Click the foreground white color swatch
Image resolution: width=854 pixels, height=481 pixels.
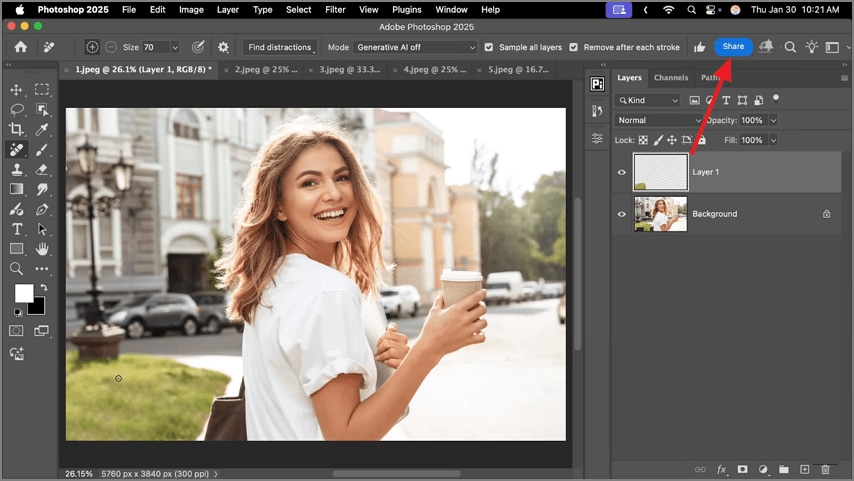click(x=23, y=293)
